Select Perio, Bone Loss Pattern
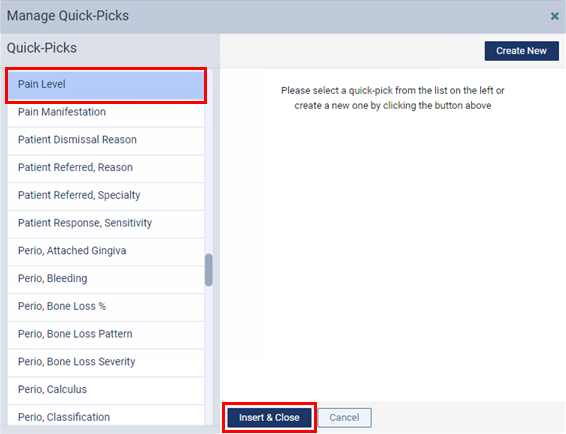Image resolution: width=566 pixels, height=434 pixels. (106, 335)
